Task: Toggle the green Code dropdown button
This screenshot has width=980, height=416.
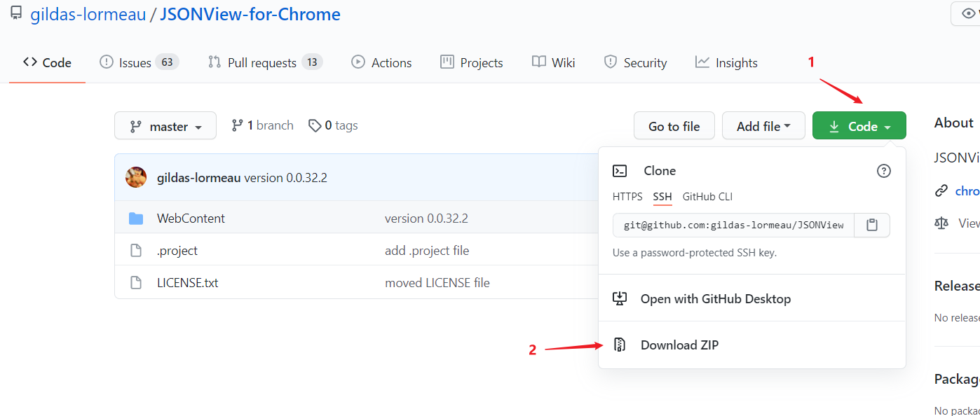Action: point(859,126)
